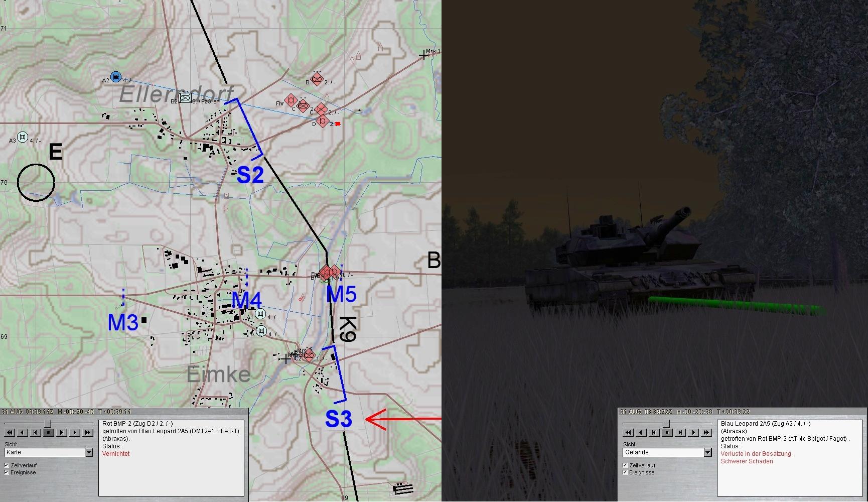Uncheck Zeitverlauf in the Karte panel

[x=7, y=465]
